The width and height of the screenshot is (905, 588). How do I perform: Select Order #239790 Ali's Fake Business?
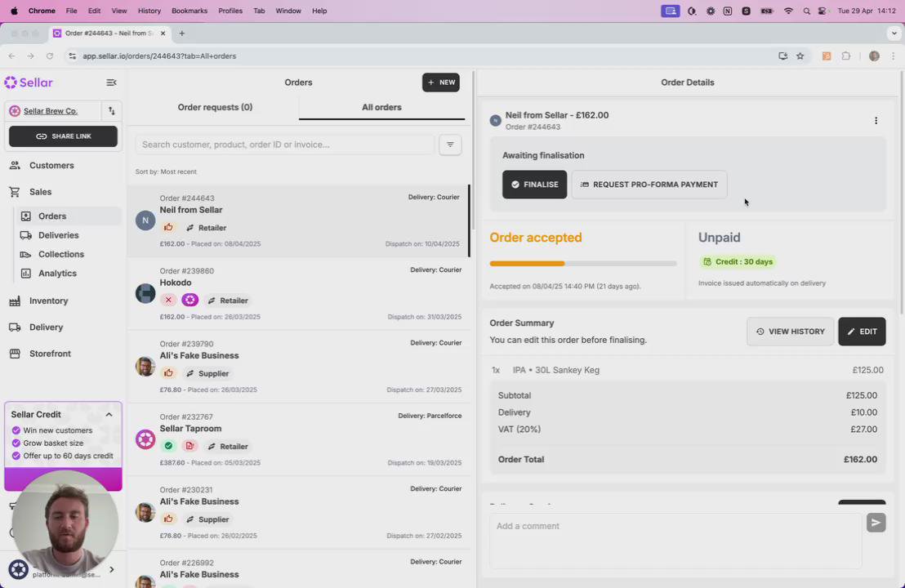pos(298,367)
